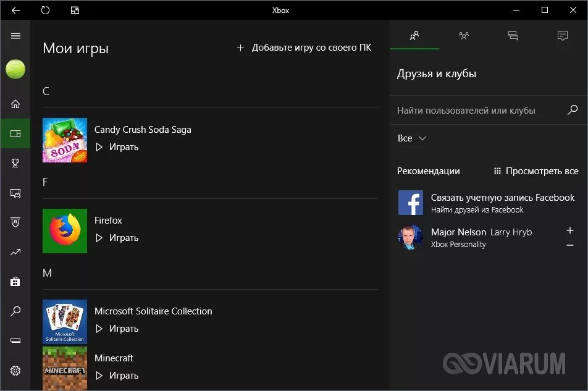588x391 pixels.
Task: Open console connection icon in sidebar
Action: pyautogui.click(x=15, y=341)
